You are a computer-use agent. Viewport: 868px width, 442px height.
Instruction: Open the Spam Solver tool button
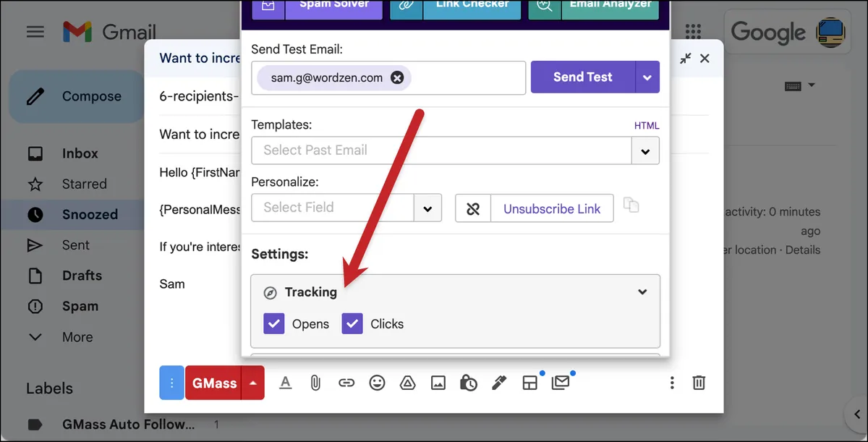click(318, 9)
